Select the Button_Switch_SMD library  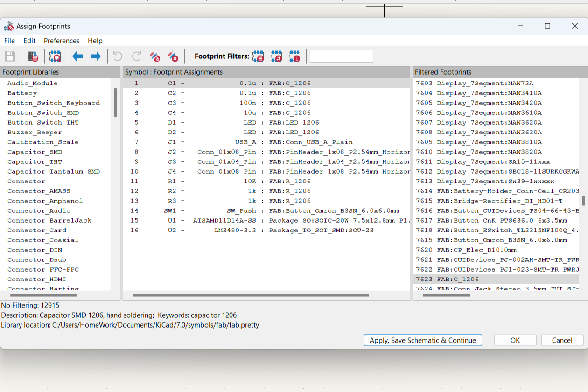coord(43,112)
